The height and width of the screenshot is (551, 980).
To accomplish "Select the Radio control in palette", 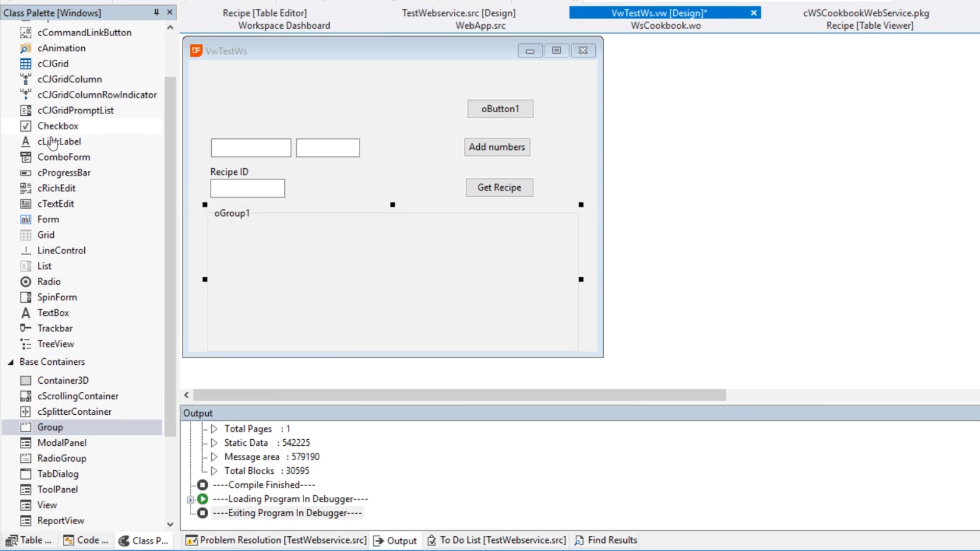I will 48,282.
